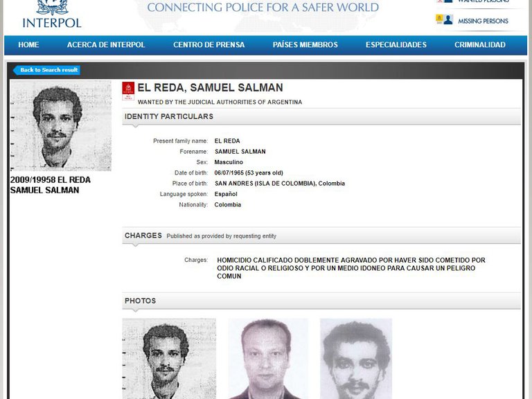Viewport: 532px width, 399px height.
Task: Click the Missing Persons icon
Action: point(445,19)
